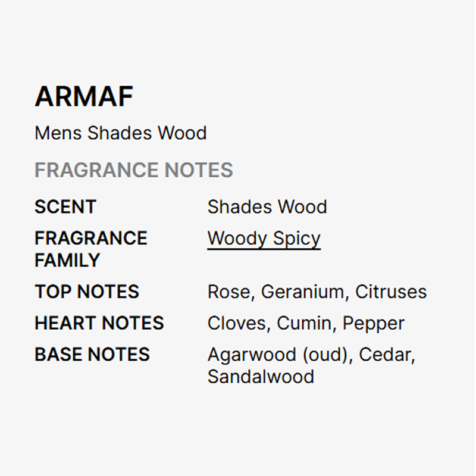Select the word Sandalwood in base notes

click(261, 377)
